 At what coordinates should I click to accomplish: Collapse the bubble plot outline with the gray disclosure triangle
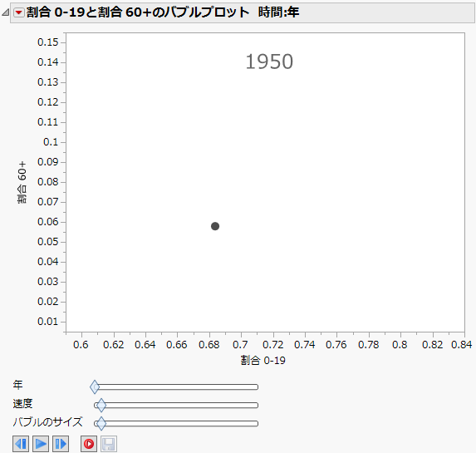coord(6,12)
